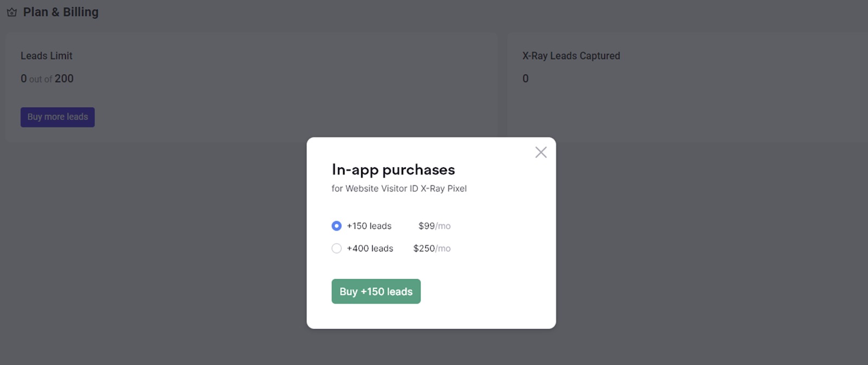Dismiss the In-app purchases dialog
The width and height of the screenshot is (868, 365).
pos(540,152)
